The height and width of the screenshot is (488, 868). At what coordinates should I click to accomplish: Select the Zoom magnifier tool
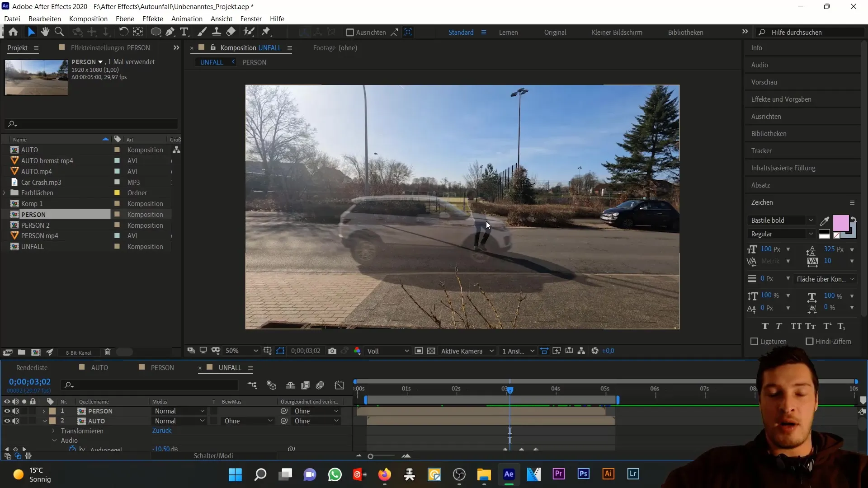(x=59, y=32)
